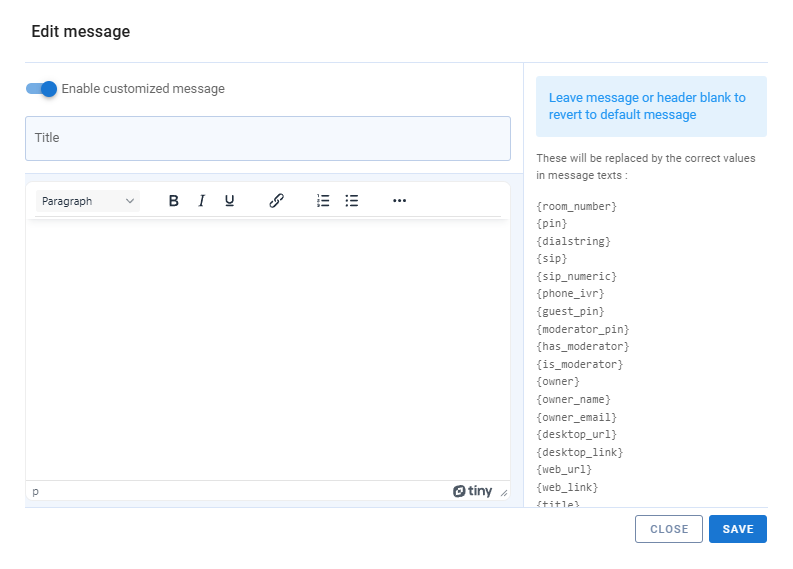Screen dimensions: 793x569
Task: Click inside the message editor body
Action: pos(268,350)
